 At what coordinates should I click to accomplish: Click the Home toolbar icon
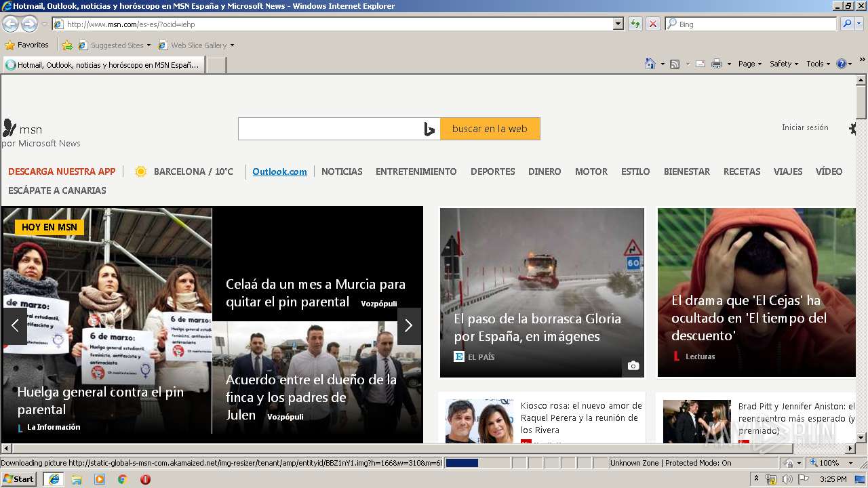(650, 64)
